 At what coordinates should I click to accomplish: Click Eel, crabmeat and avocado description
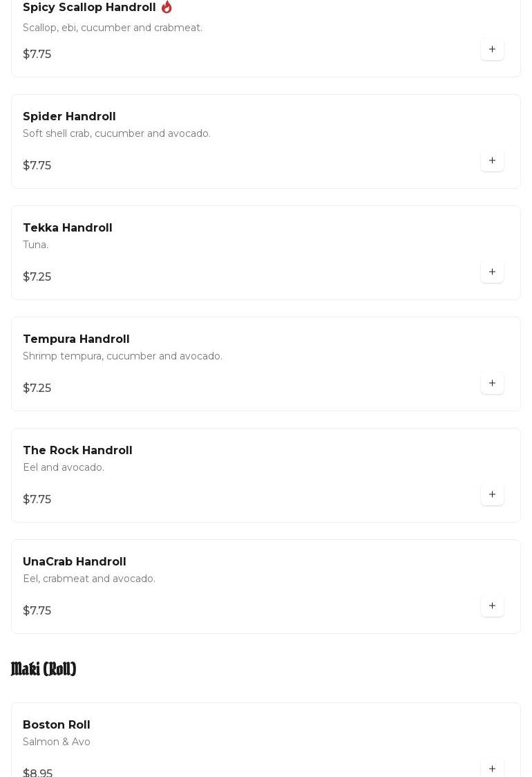89,579
